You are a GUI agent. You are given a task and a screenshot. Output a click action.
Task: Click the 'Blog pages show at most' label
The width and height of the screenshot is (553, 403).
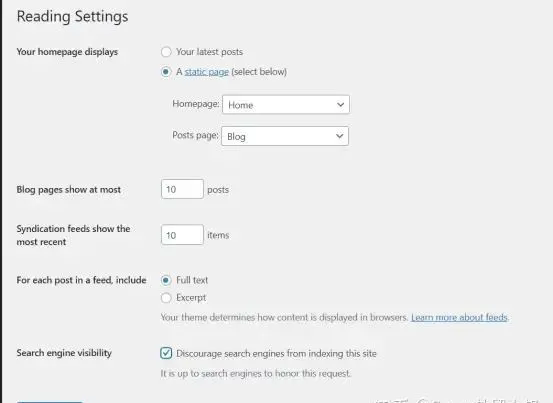pos(68,190)
